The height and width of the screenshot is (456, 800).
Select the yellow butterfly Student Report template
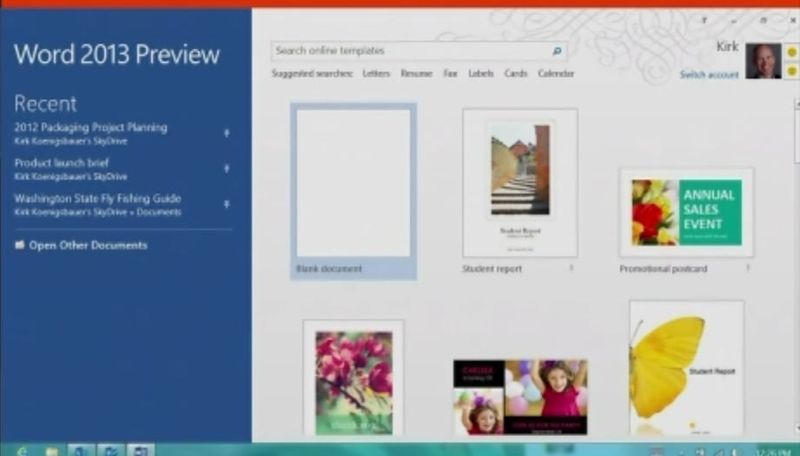click(686, 368)
